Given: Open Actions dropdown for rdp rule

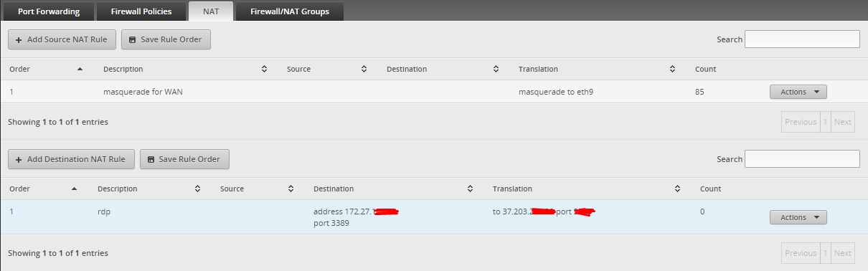Looking at the screenshot, I should pyautogui.click(x=798, y=217).
